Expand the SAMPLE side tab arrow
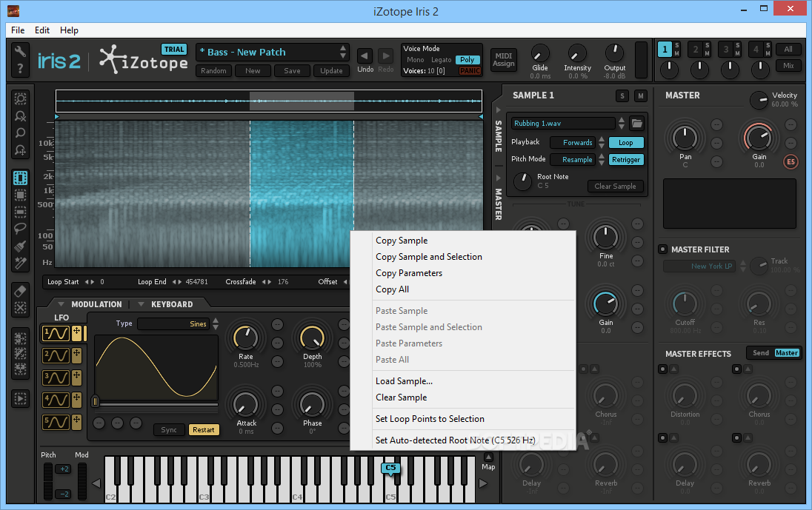The height and width of the screenshot is (510, 812). click(498, 110)
